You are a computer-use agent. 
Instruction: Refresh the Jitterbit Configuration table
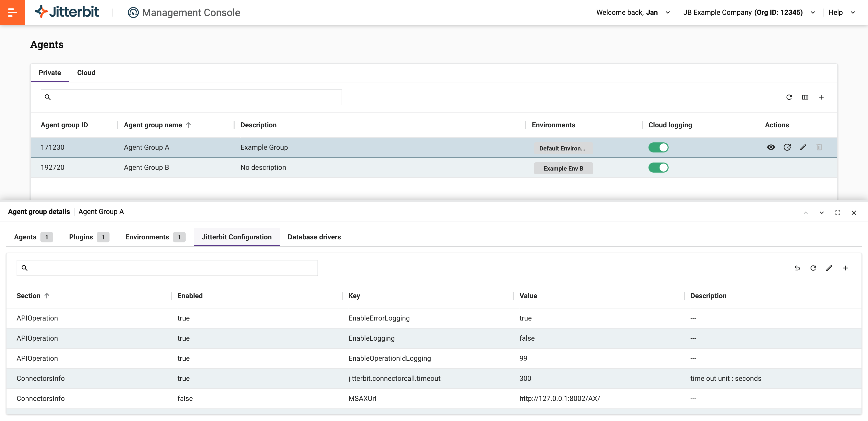[x=813, y=268]
